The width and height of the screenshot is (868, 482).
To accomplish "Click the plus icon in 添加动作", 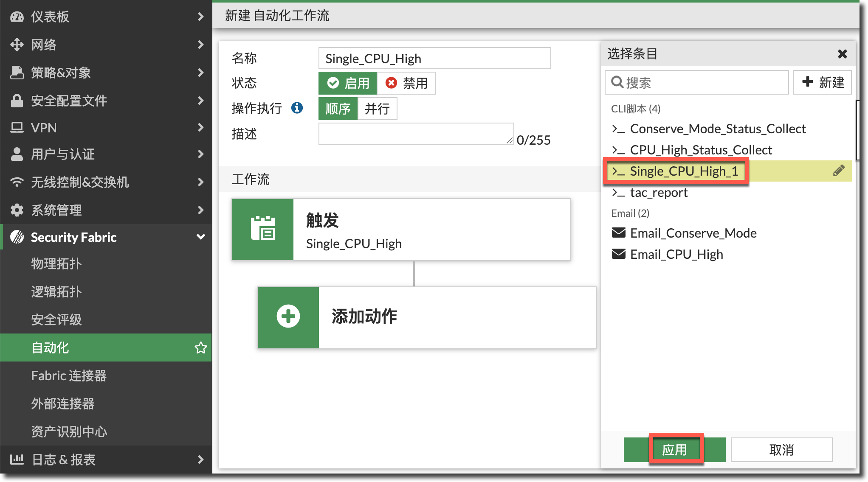I will click(288, 317).
